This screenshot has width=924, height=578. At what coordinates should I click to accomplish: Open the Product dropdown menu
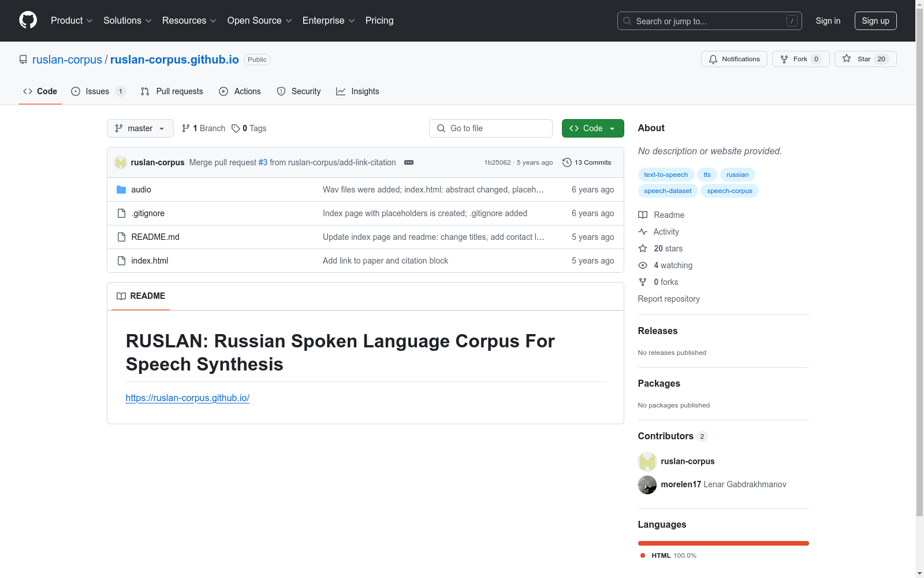point(72,20)
